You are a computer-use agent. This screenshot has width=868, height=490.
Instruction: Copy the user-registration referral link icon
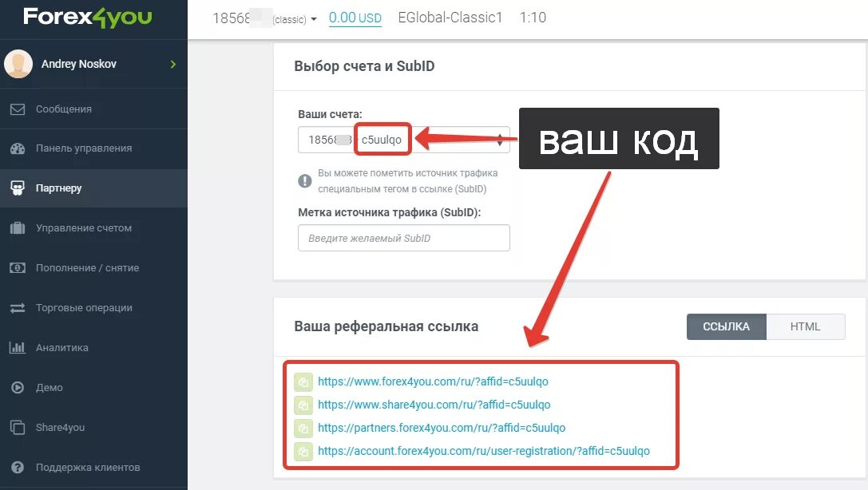point(303,451)
